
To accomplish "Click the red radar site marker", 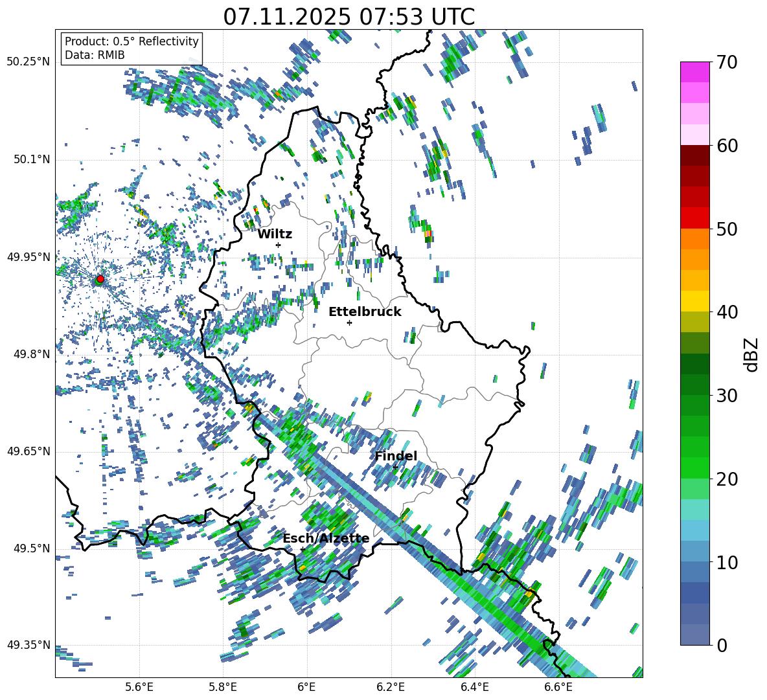I will pyautogui.click(x=100, y=279).
